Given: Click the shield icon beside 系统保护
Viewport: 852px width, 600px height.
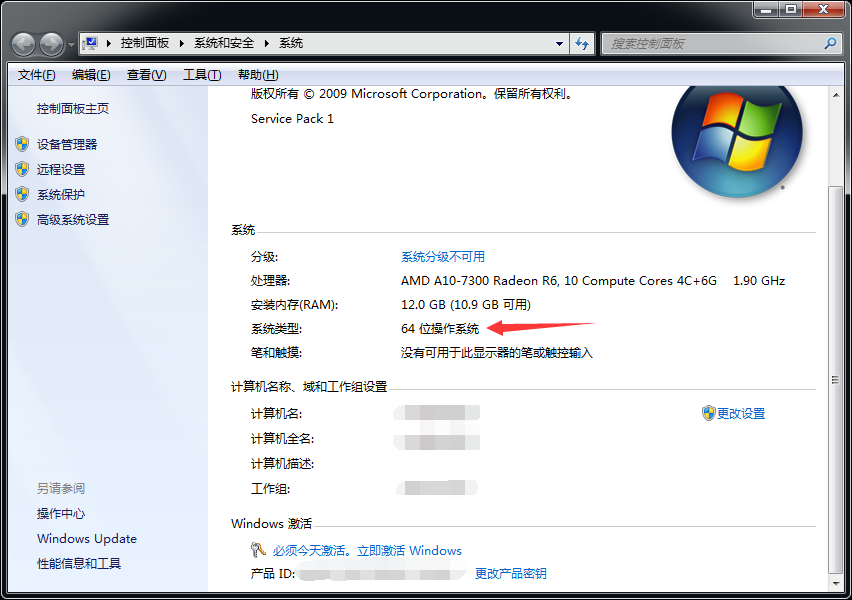Looking at the screenshot, I should (22, 194).
